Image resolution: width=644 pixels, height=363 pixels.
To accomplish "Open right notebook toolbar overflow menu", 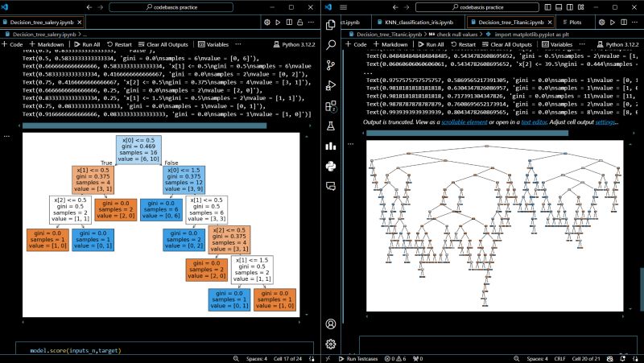I will (582, 44).
